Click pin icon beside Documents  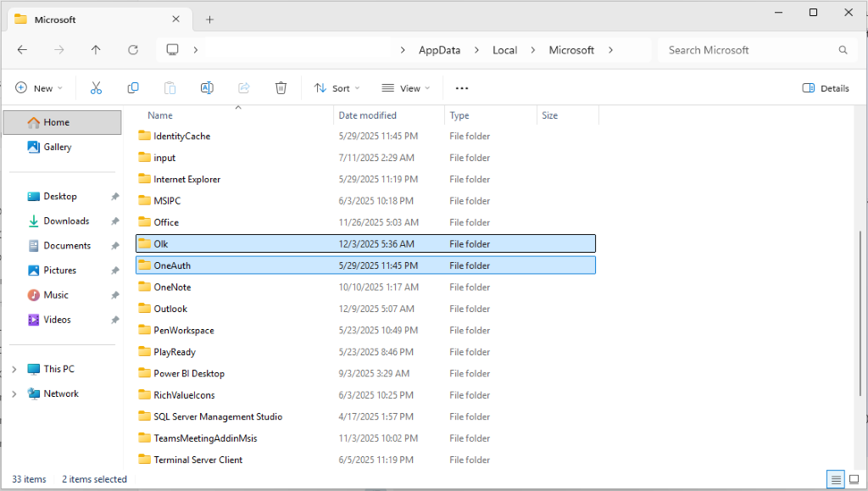coord(114,246)
